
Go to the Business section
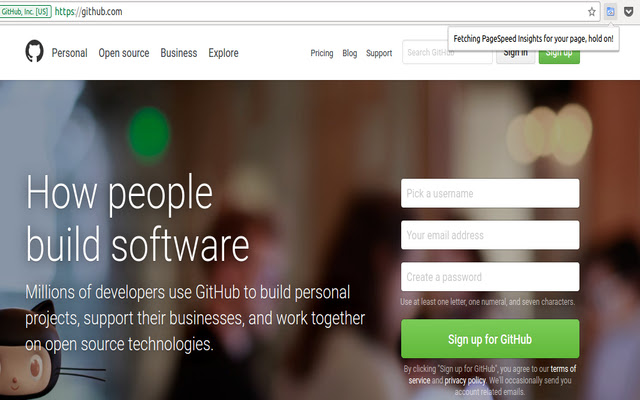point(179,53)
